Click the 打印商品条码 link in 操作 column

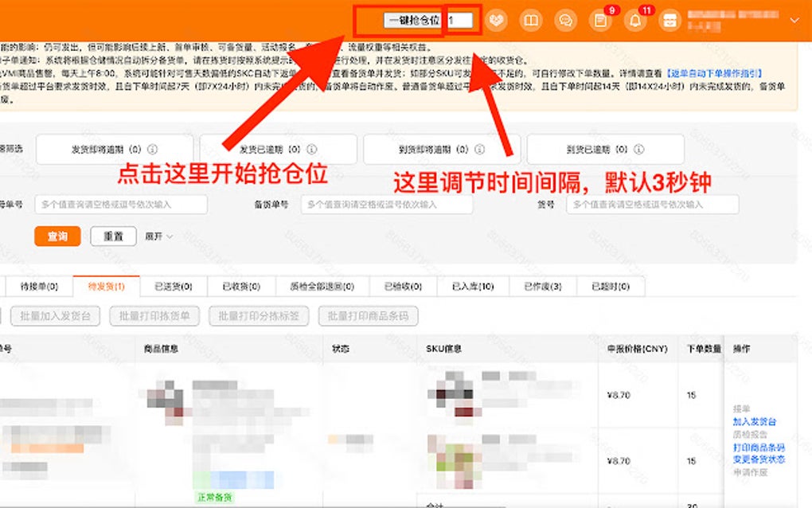(x=759, y=447)
